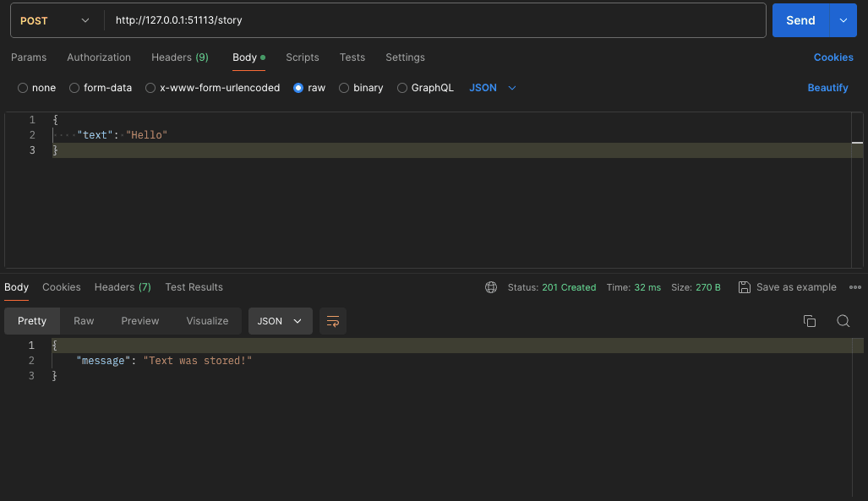Click the opening brace on response line 1
This screenshot has width=868, height=501.
coord(54,346)
